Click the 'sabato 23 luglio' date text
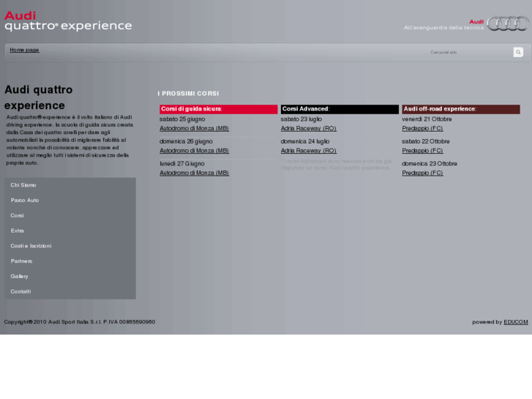Screen dimensions: 532x399 click(301, 119)
